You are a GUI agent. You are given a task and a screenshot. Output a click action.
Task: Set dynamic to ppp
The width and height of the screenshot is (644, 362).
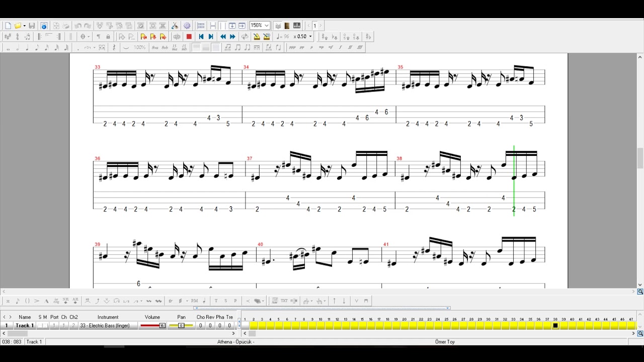click(x=292, y=48)
